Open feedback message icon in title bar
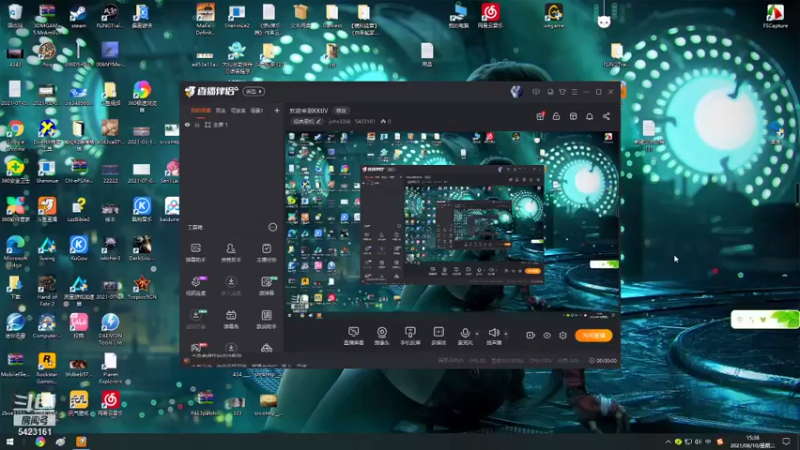The image size is (800, 450). point(536,92)
